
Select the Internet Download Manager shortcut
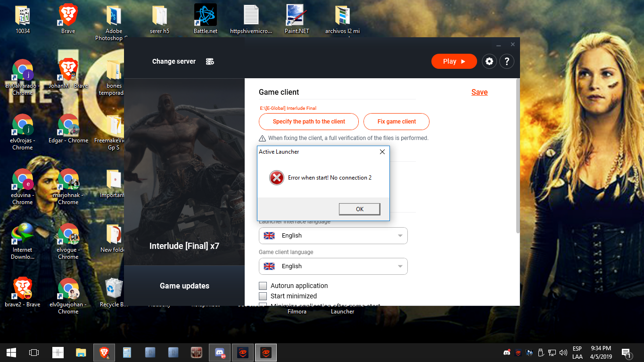pos(23,241)
